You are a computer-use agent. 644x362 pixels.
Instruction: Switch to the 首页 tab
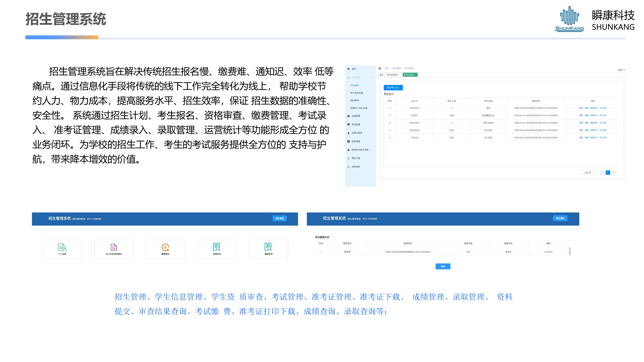click(381, 75)
